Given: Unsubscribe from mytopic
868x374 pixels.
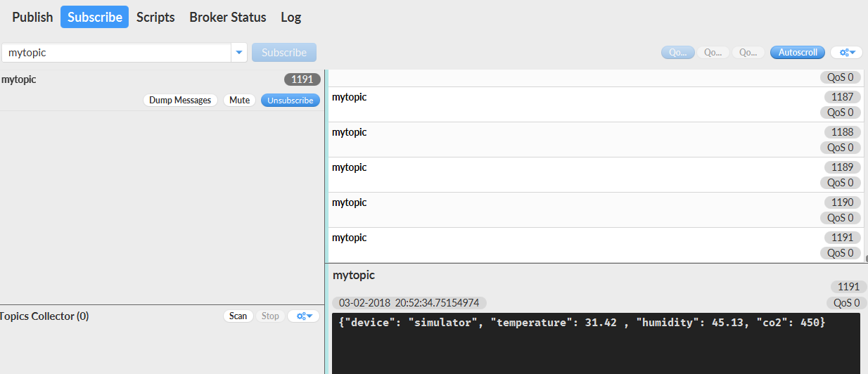Looking at the screenshot, I should tap(290, 101).
